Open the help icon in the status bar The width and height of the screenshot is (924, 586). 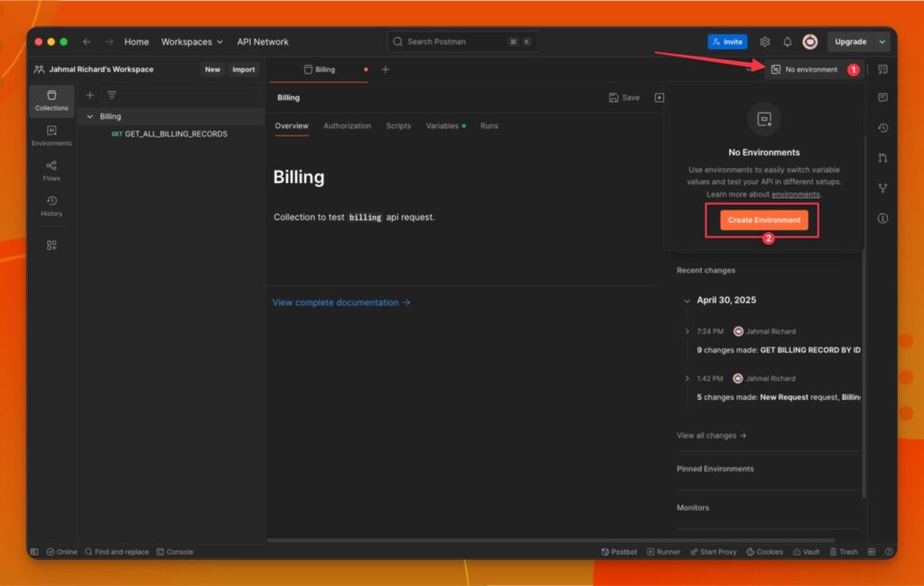click(889, 552)
